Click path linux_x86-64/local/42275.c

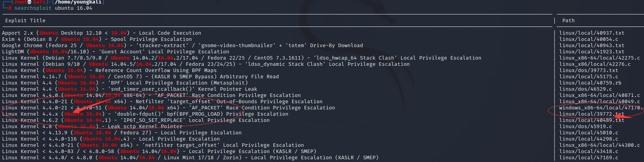(599, 58)
